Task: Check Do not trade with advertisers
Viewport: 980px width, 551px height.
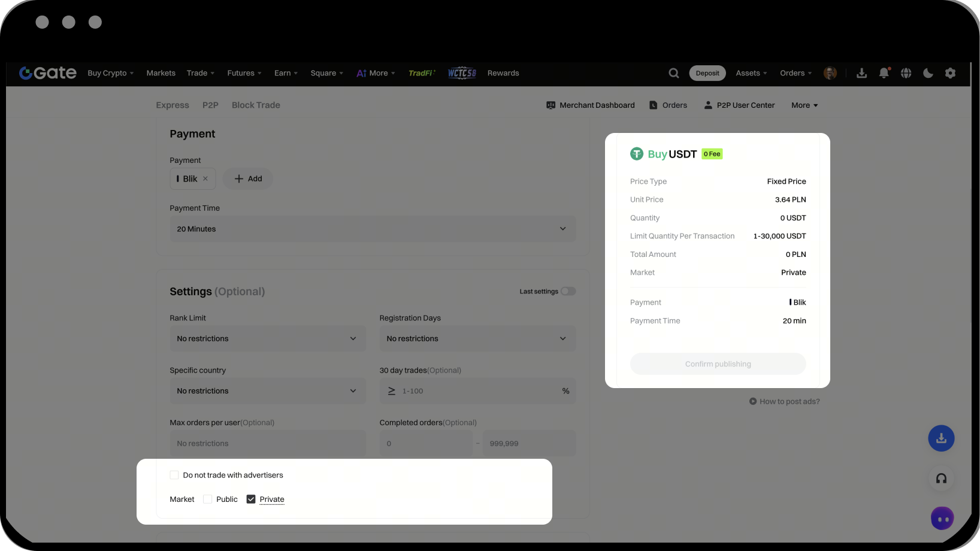Action: coord(174,475)
